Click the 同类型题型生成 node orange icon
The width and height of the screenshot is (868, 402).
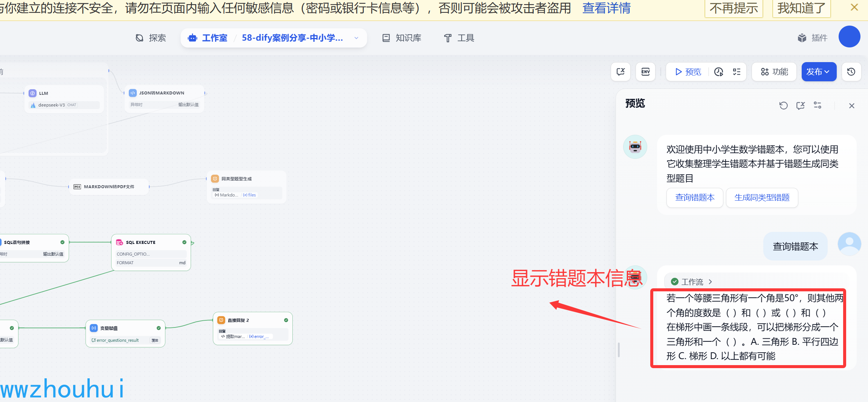(x=215, y=178)
